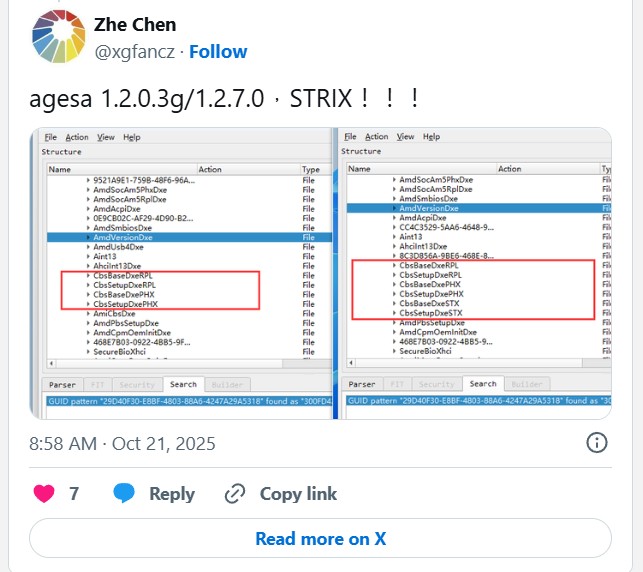643x572 pixels.
Task: Expand the CbsSetupDxeSTX tree arrow
Action: (x=394, y=313)
